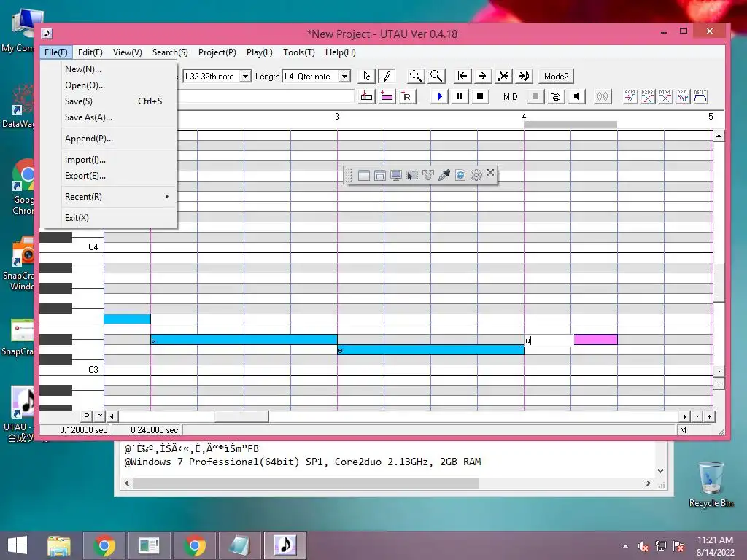
Task: Click the eyedropper color picker icon
Action: tap(444, 175)
